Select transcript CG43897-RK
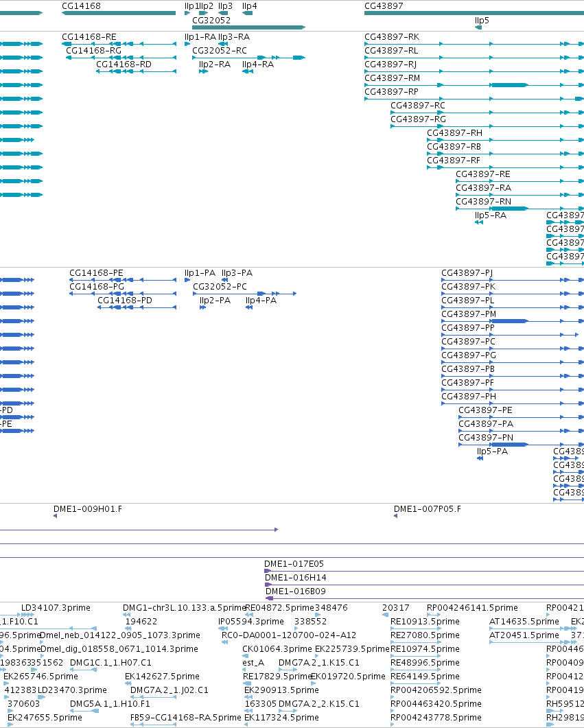The width and height of the screenshot is (584, 728). [392, 37]
